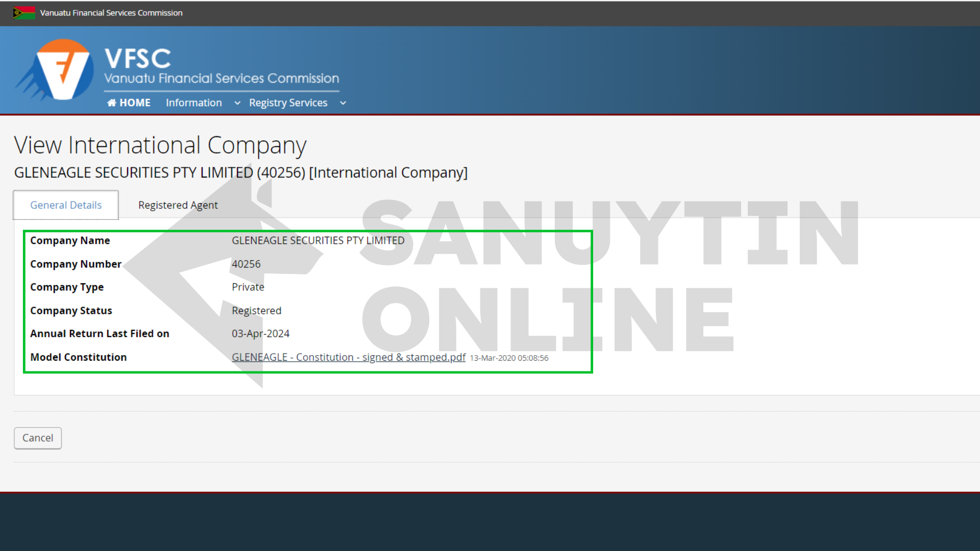
Task: Click the Vanuatu flag icon in top bar
Action: click(x=24, y=13)
